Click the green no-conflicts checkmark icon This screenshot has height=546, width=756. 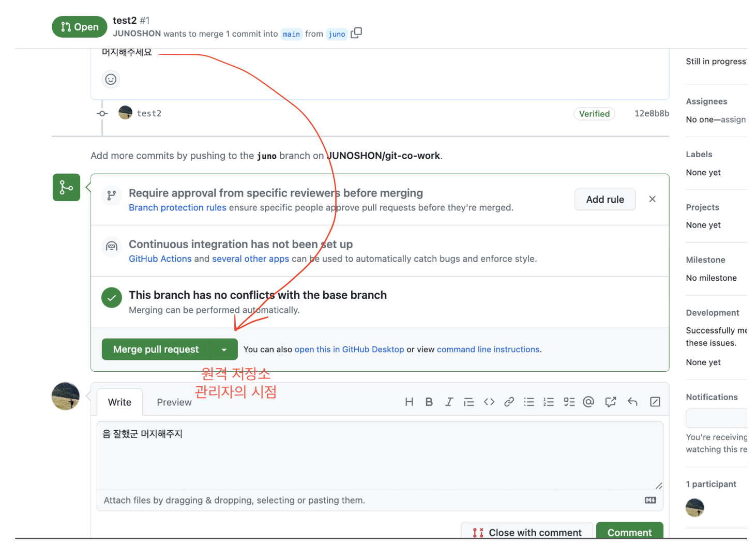112,297
